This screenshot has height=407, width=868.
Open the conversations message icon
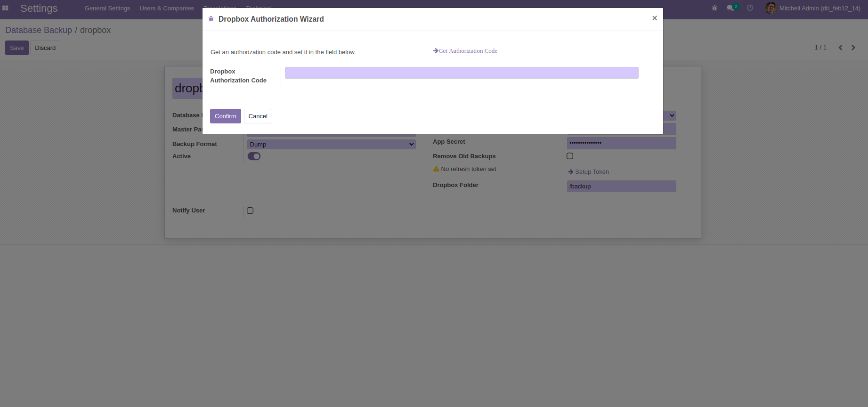(x=730, y=8)
